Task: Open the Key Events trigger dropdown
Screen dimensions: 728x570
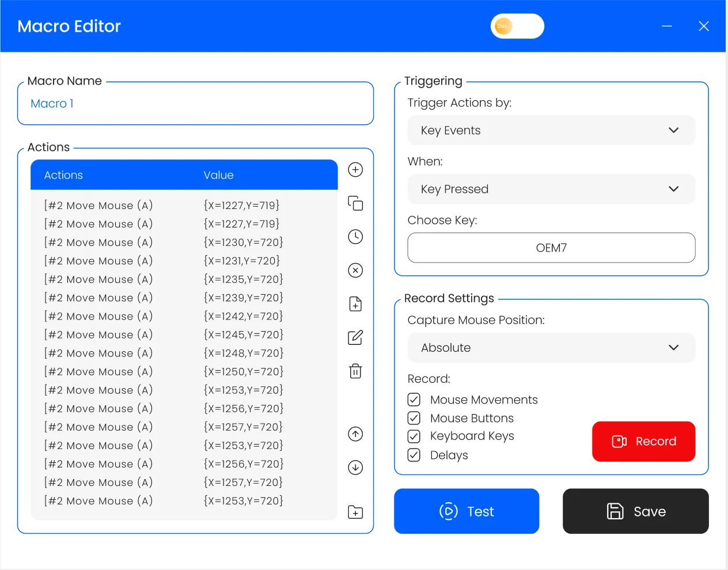Action: click(551, 131)
